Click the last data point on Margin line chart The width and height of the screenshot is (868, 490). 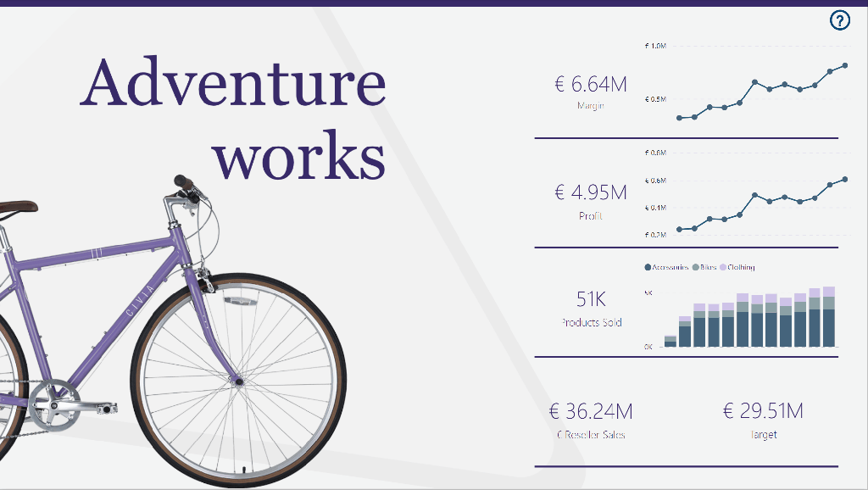(x=845, y=65)
